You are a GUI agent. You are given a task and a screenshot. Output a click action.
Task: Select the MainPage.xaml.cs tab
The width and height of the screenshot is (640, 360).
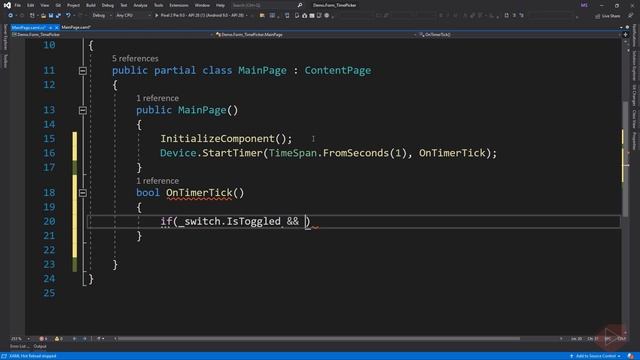(28, 27)
